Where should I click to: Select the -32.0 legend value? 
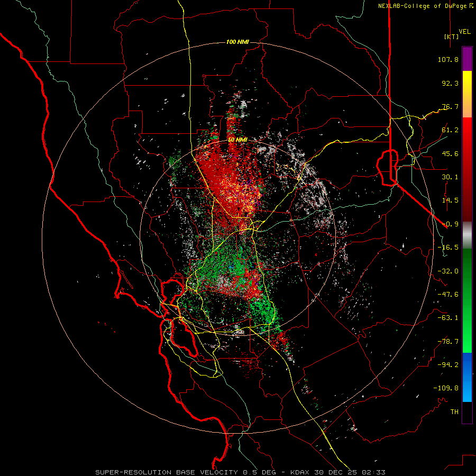[448, 271]
